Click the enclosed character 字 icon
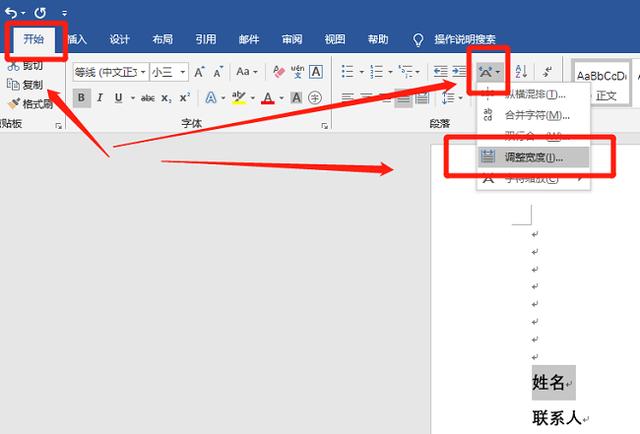This screenshot has height=434, width=640. [315, 98]
